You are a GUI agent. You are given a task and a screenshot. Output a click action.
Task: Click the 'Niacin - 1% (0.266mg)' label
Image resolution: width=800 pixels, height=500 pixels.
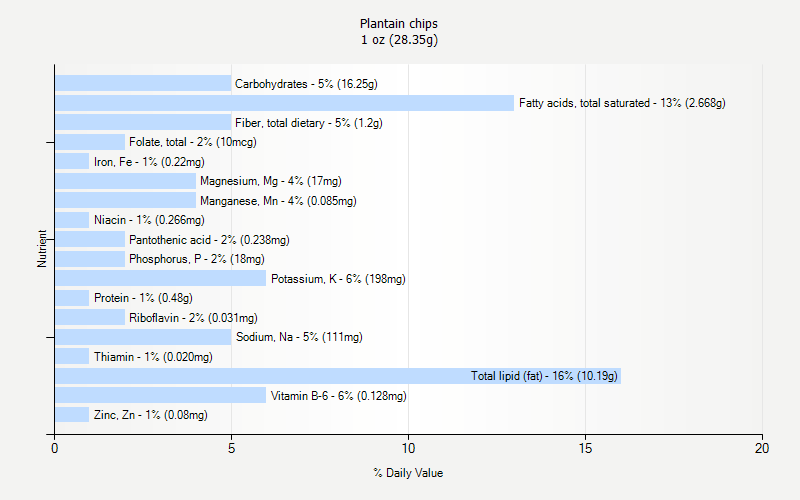[149, 220]
